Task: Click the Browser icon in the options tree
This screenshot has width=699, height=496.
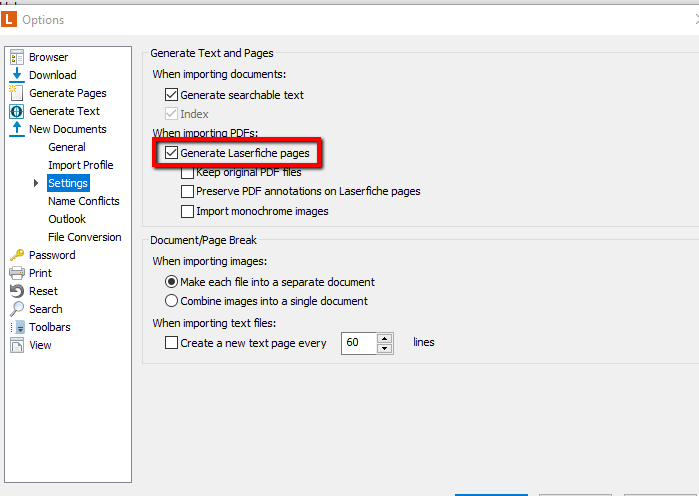Action: [17, 57]
